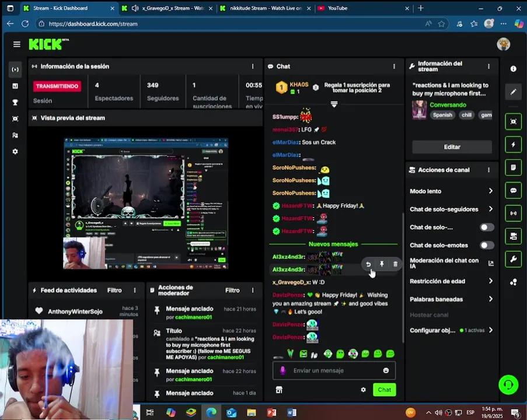Image resolution: width=527 pixels, height=420 pixels.
Task: Switch to Stream - Kick Dashboard tab
Action: click(x=69, y=8)
